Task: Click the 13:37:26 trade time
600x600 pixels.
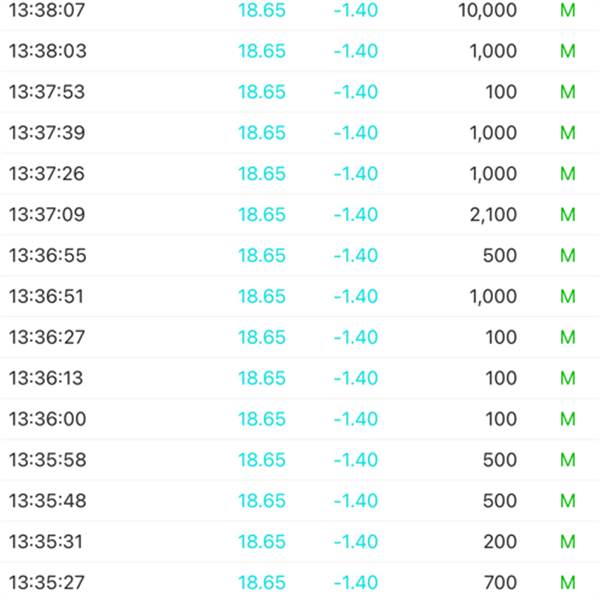Action: click(47, 174)
